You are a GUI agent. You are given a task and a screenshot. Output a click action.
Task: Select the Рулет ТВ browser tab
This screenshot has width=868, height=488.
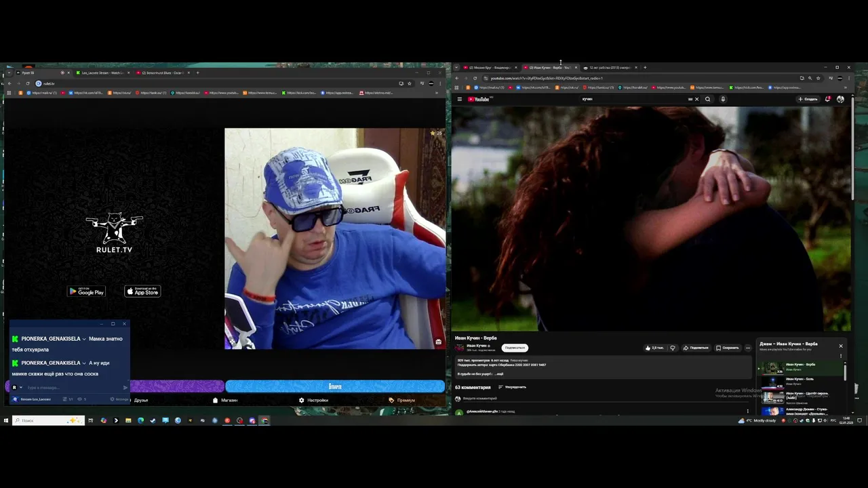click(42, 73)
